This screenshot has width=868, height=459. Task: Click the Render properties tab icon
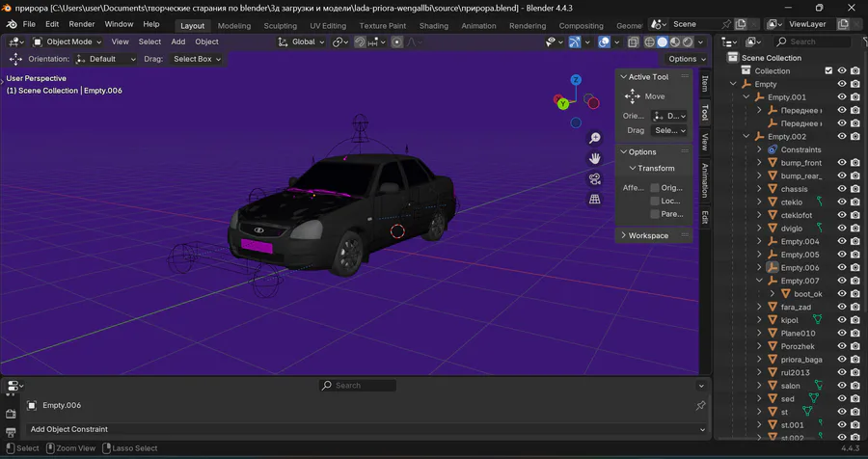pos(11,414)
